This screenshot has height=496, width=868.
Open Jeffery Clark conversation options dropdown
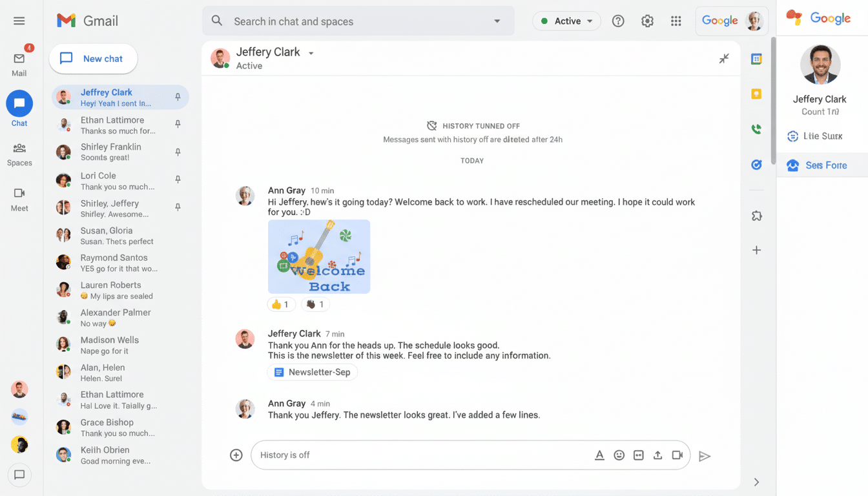pyautogui.click(x=311, y=52)
